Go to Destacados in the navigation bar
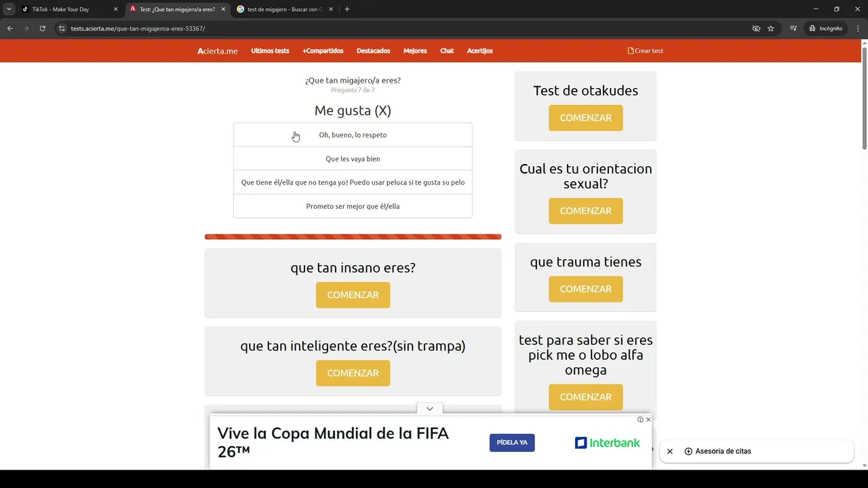868x488 pixels. click(374, 51)
